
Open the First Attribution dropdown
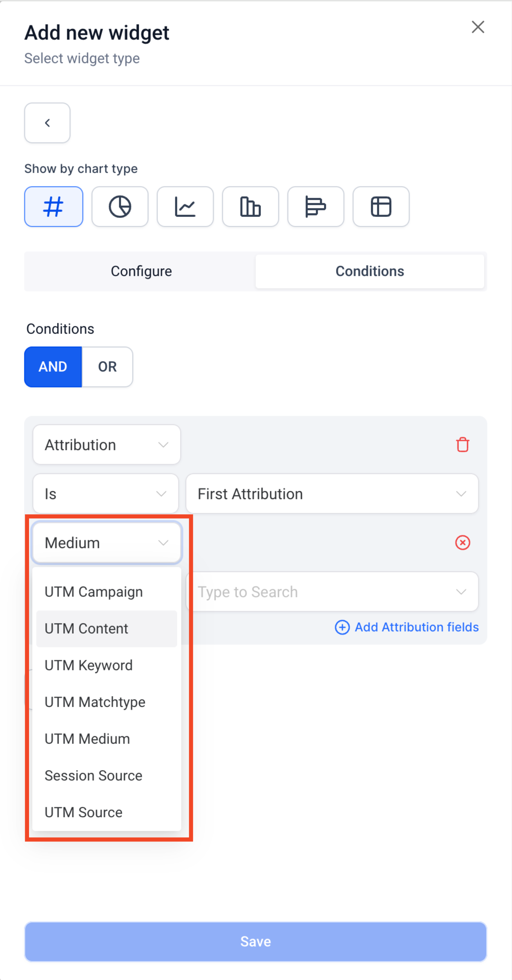pos(331,494)
